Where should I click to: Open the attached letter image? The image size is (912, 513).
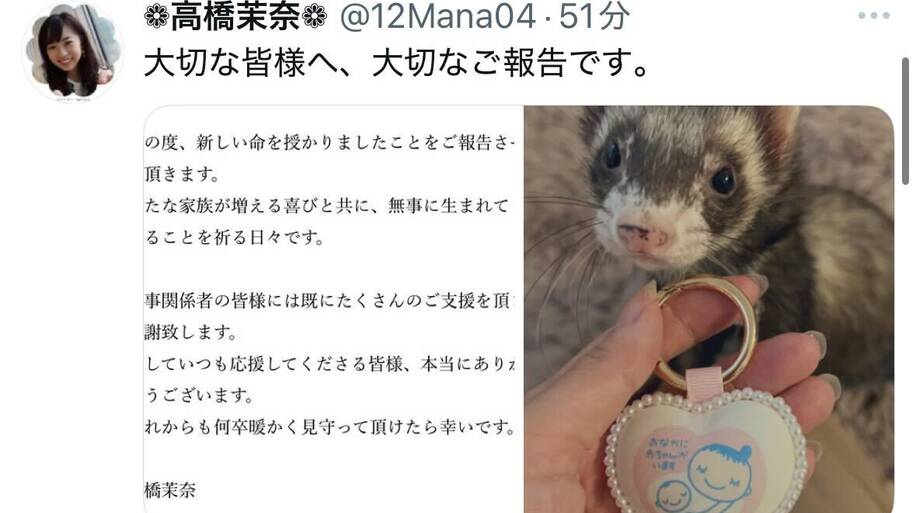[x=333, y=309]
